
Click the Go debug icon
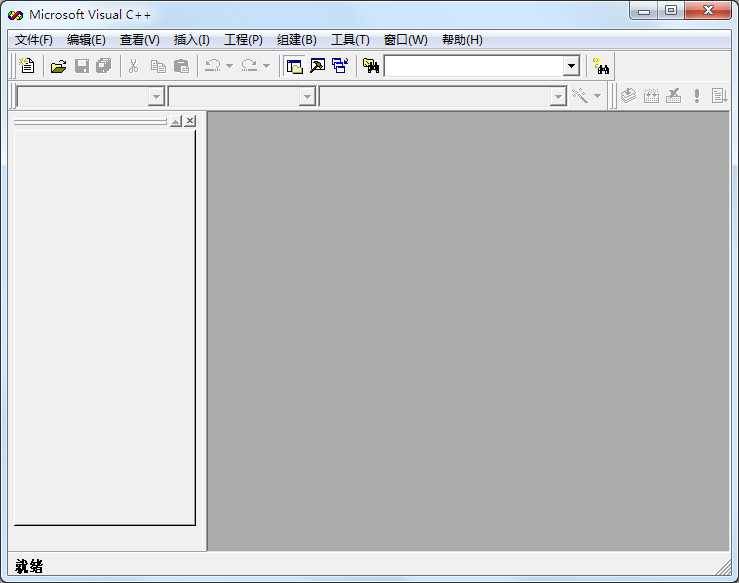tap(719, 96)
